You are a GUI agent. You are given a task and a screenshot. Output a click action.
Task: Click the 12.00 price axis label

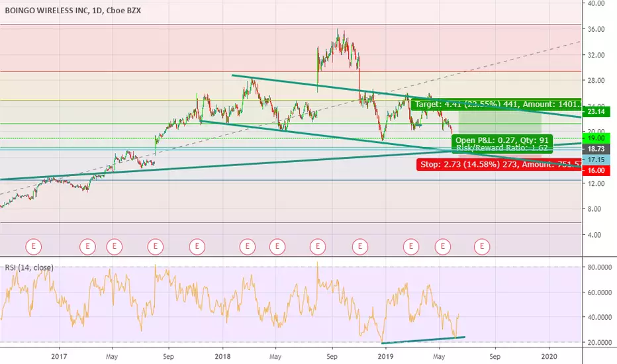(x=596, y=184)
